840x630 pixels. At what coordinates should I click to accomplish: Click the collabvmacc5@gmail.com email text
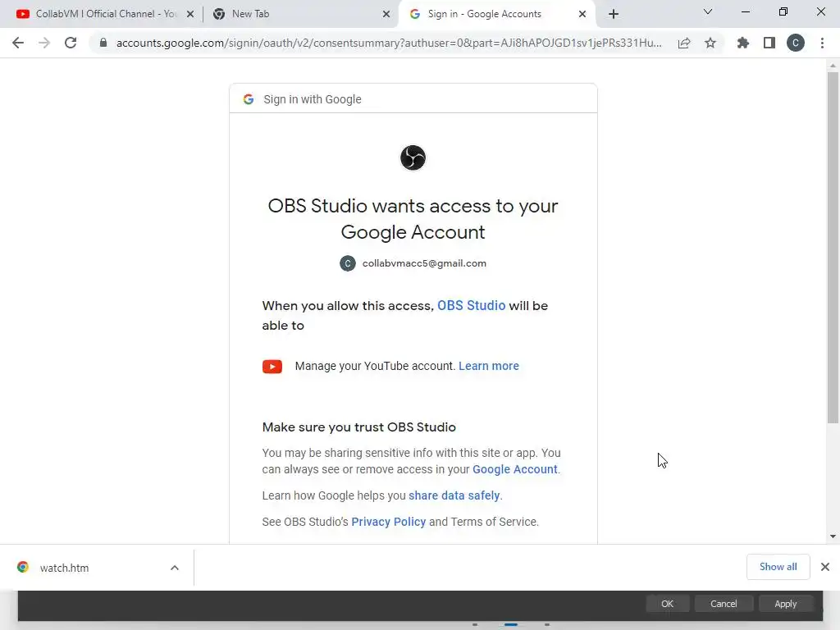click(424, 263)
